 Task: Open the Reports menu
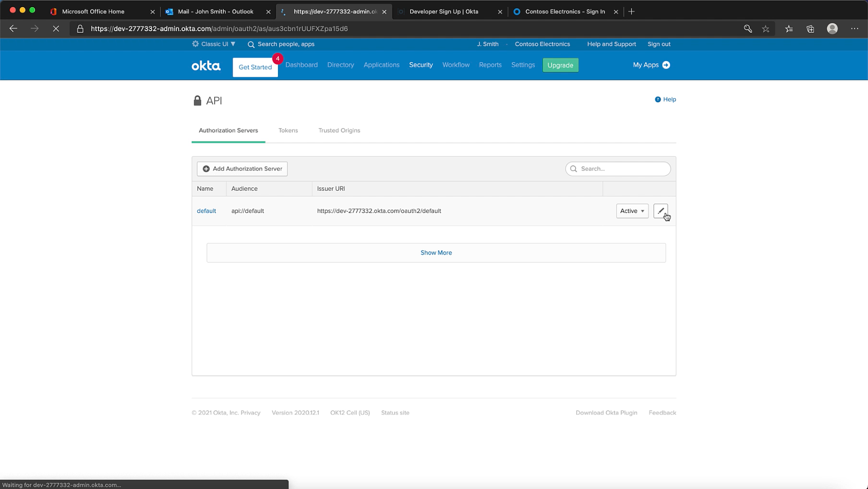point(490,65)
